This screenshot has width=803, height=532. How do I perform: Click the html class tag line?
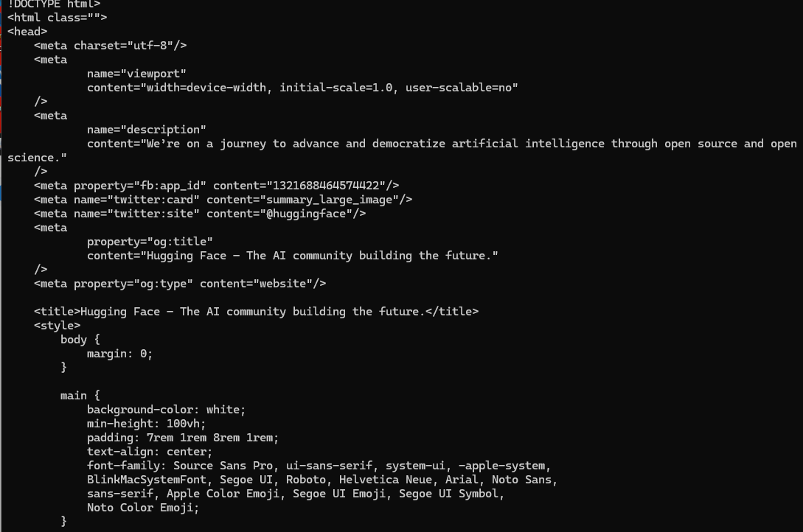pyautogui.click(x=57, y=18)
